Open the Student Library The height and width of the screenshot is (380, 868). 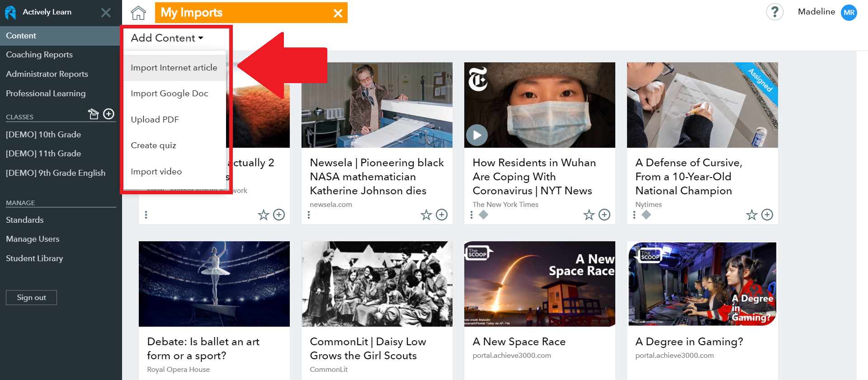pyautogui.click(x=34, y=258)
